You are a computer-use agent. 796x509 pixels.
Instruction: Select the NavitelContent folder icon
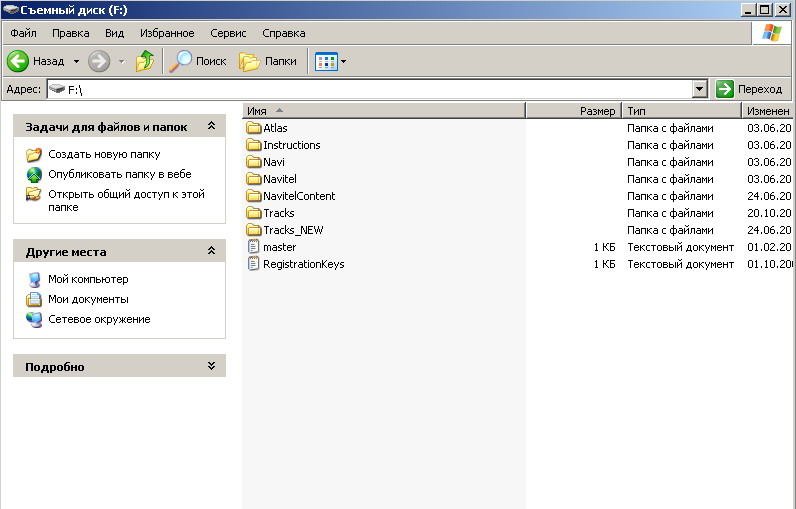pyautogui.click(x=253, y=196)
